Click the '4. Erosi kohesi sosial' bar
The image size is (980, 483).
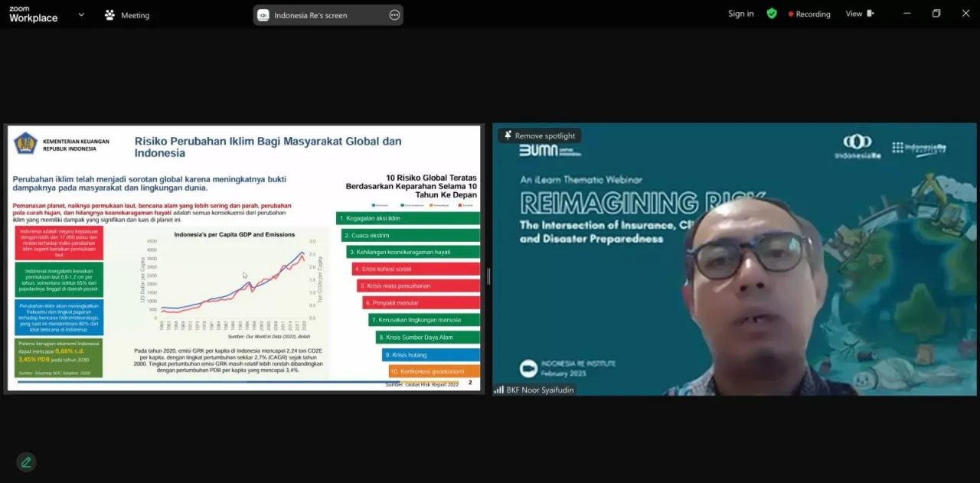[x=416, y=269]
